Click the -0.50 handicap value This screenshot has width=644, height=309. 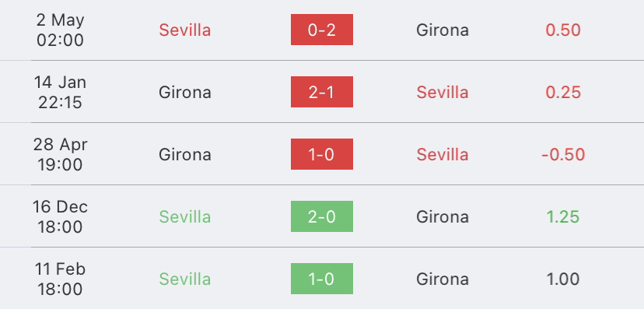(x=563, y=154)
